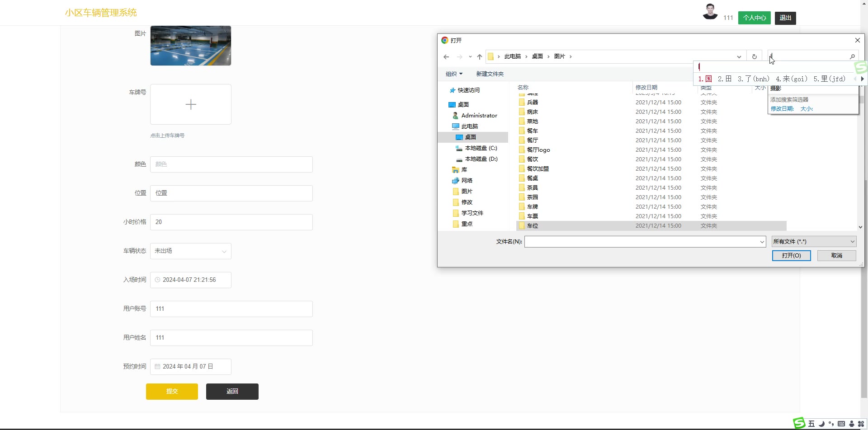The height and width of the screenshot is (430, 868).
Task: Click the magnifier icon in the dialog search box
Action: pyautogui.click(x=852, y=56)
